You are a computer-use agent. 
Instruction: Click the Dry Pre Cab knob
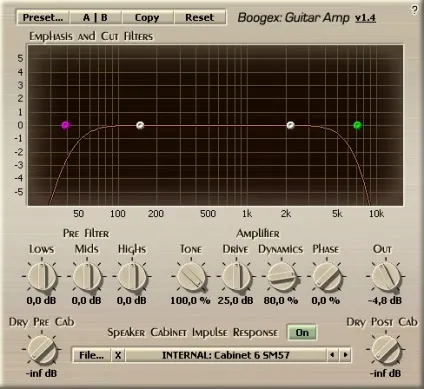pyautogui.click(x=42, y=350)
